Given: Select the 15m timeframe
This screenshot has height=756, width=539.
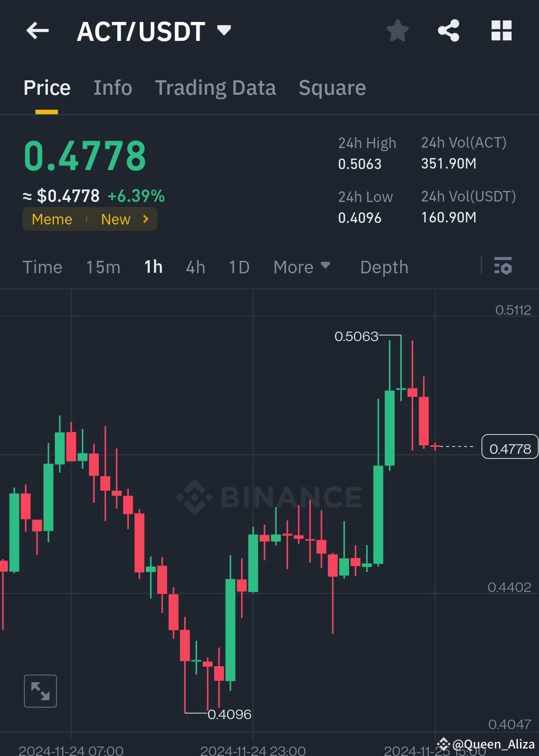Looking at the screenshot, I should (103, 267).
